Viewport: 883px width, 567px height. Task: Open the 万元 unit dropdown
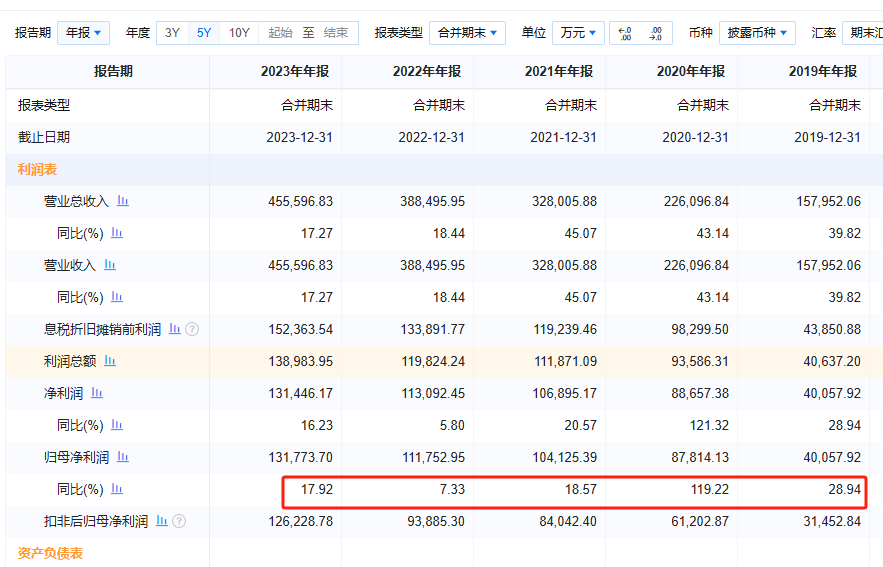coord(578,33)
